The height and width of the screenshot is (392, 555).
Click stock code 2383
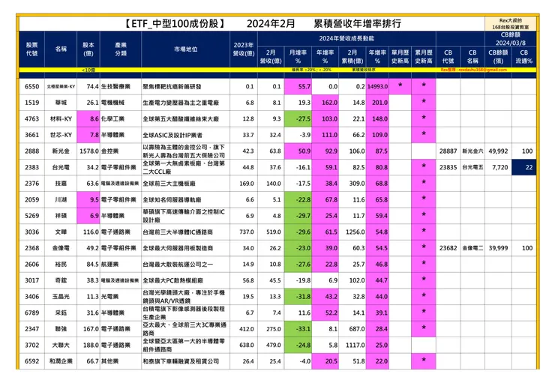pyautogui.click(x=31, y=167)
